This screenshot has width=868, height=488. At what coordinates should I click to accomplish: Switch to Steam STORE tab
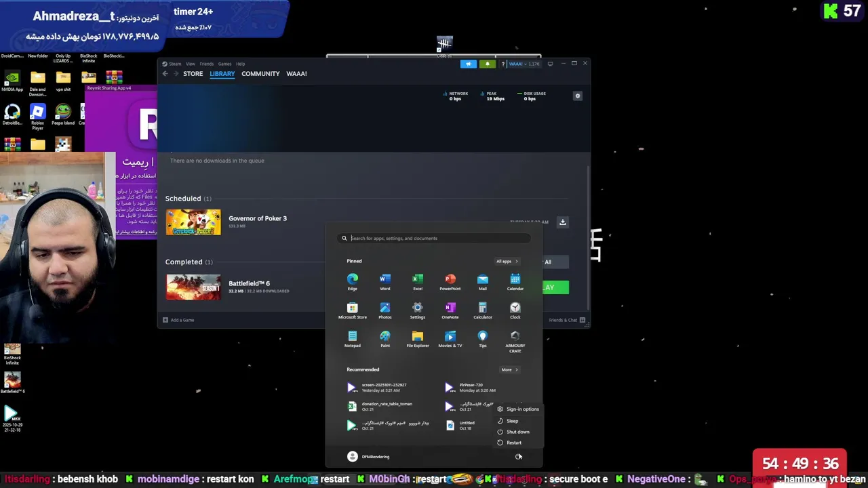tap(193, 74)
